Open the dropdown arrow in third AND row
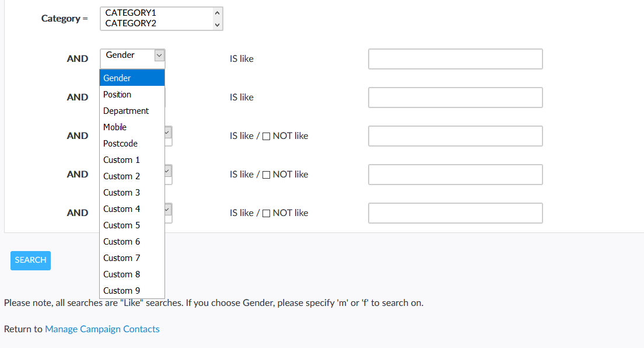The image size is (644, 348). tap(168, 133)
